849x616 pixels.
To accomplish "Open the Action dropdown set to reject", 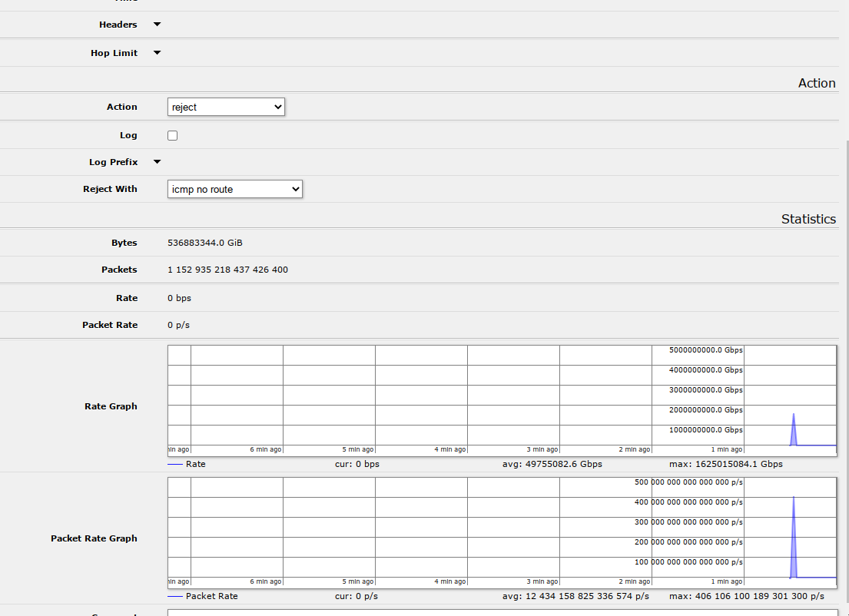I will (226, 107).
